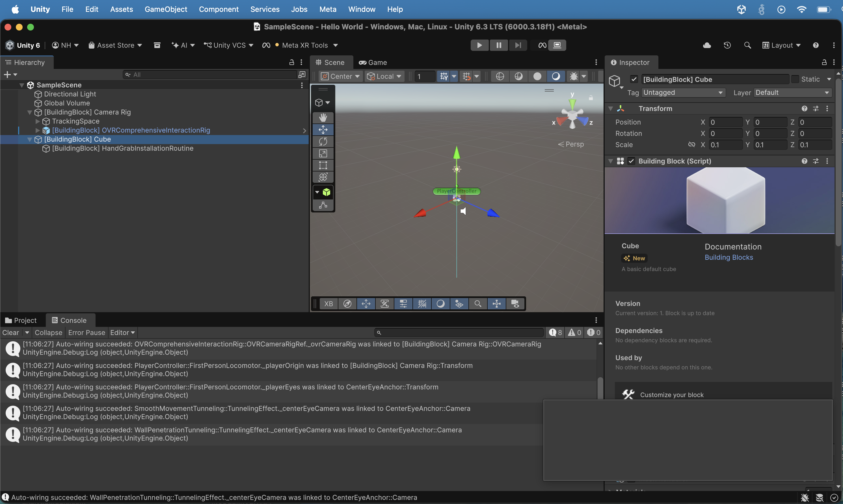Select the Rotate tool

point(323,141)
